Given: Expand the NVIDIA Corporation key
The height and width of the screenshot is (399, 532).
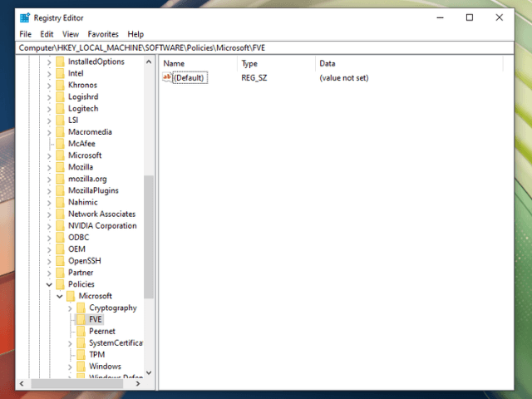Looking at the screenshot, I should coord(49,226).
